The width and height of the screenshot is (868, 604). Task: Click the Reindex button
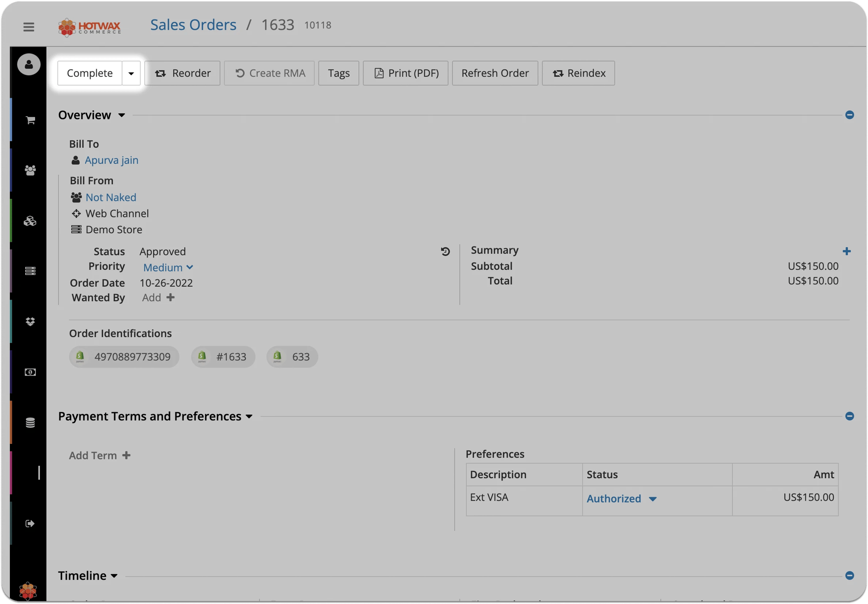(x=578, y=73)
